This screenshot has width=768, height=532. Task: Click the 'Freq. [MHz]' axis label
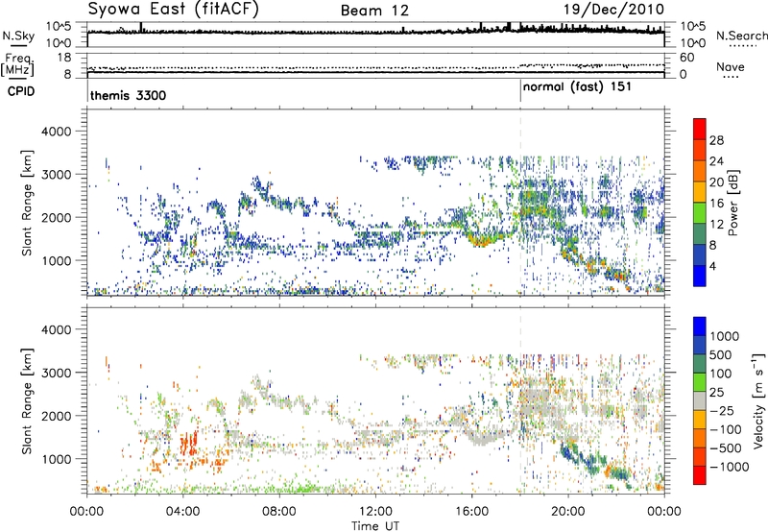[x=17, y=64]
